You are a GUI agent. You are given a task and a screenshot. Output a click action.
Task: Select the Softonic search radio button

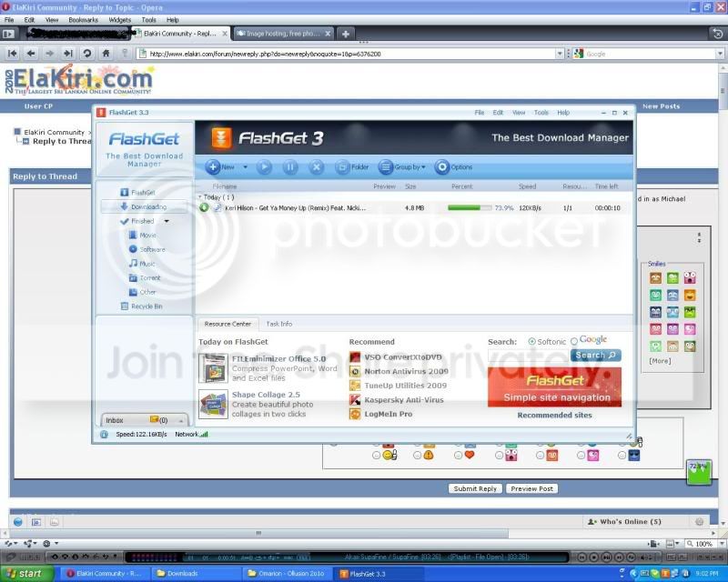(532, 342)
